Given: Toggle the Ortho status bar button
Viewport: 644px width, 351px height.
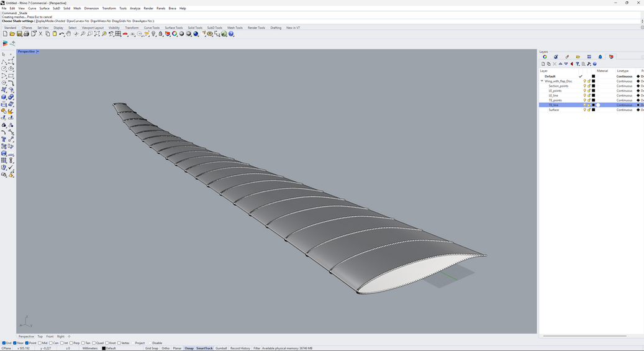Looking at the screenshot, I should (166, 348).
